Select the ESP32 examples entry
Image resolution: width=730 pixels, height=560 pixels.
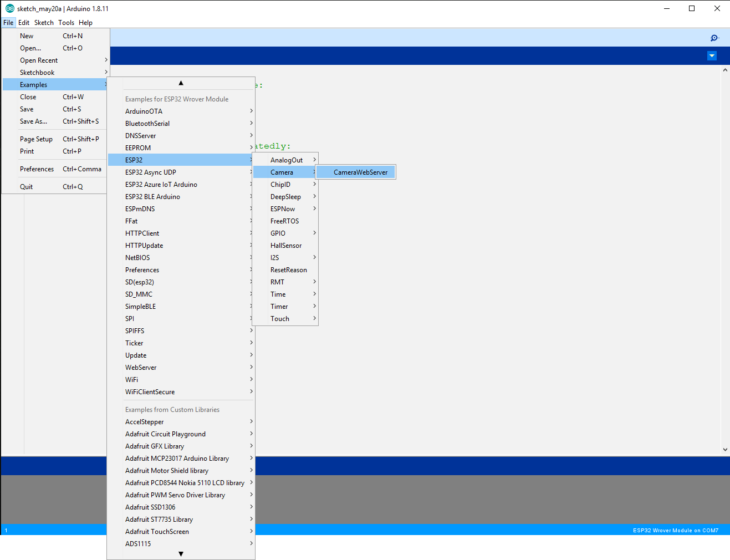tap(181, 160)
